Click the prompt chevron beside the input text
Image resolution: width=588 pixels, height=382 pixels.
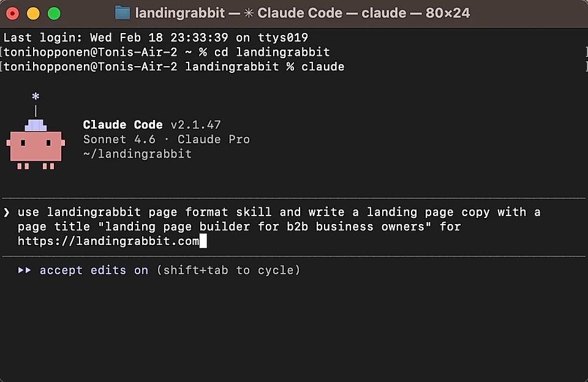point(7,212)
